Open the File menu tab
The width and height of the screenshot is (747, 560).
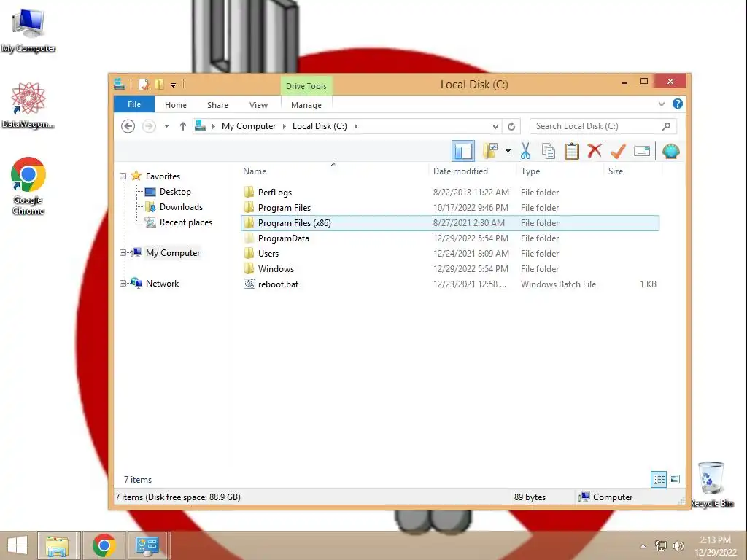click(134, 104)
